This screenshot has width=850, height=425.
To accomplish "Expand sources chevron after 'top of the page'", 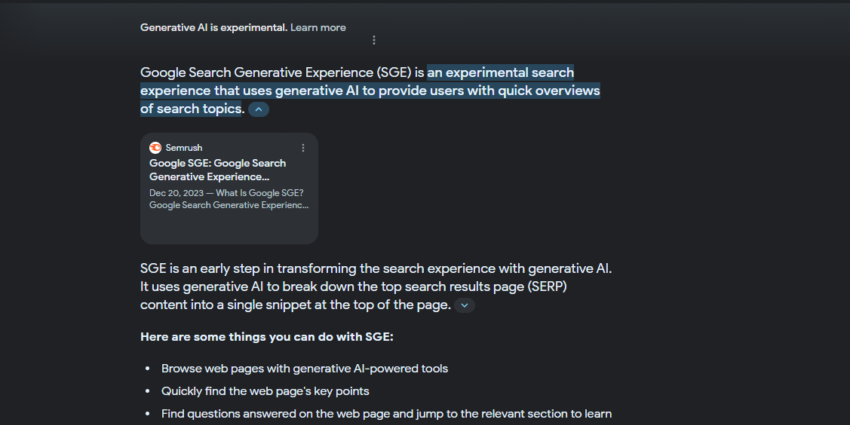I will coord(464,306).
